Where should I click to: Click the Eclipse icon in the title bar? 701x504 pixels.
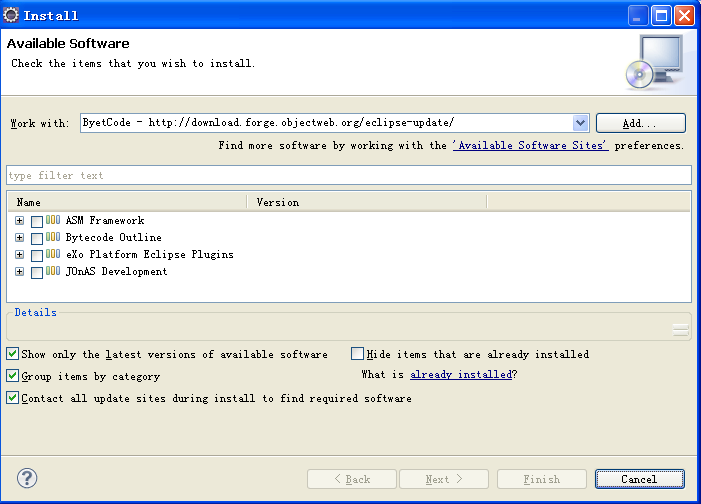tap(11, 15)
